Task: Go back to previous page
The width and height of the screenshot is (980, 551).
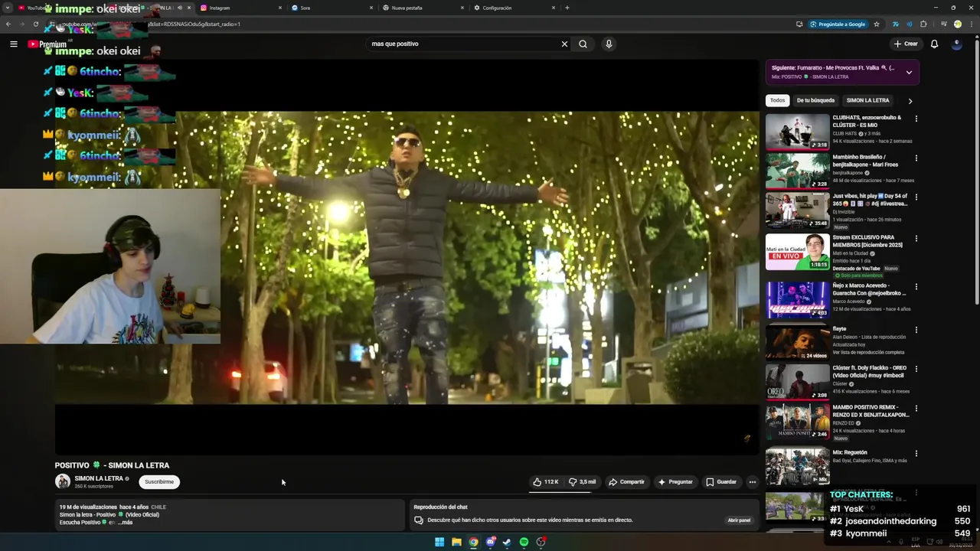Action: click(8, 24)
